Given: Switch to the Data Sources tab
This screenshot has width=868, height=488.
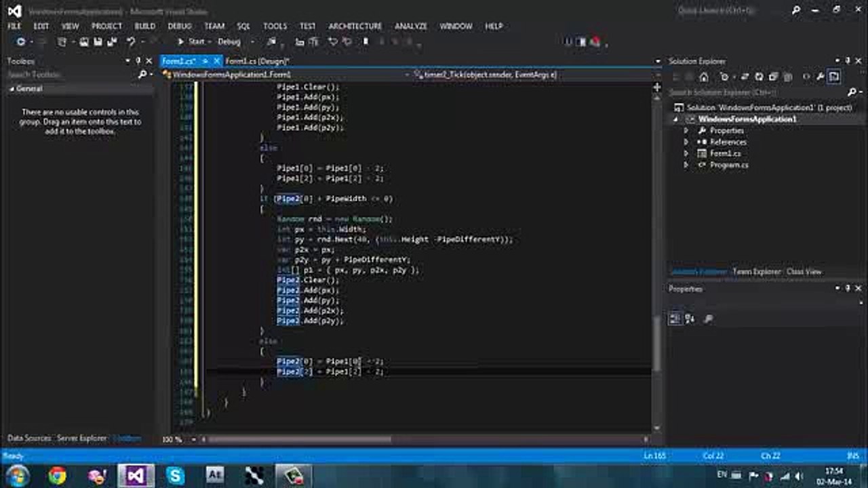Looking at the screenshot, I should [29, 439].
